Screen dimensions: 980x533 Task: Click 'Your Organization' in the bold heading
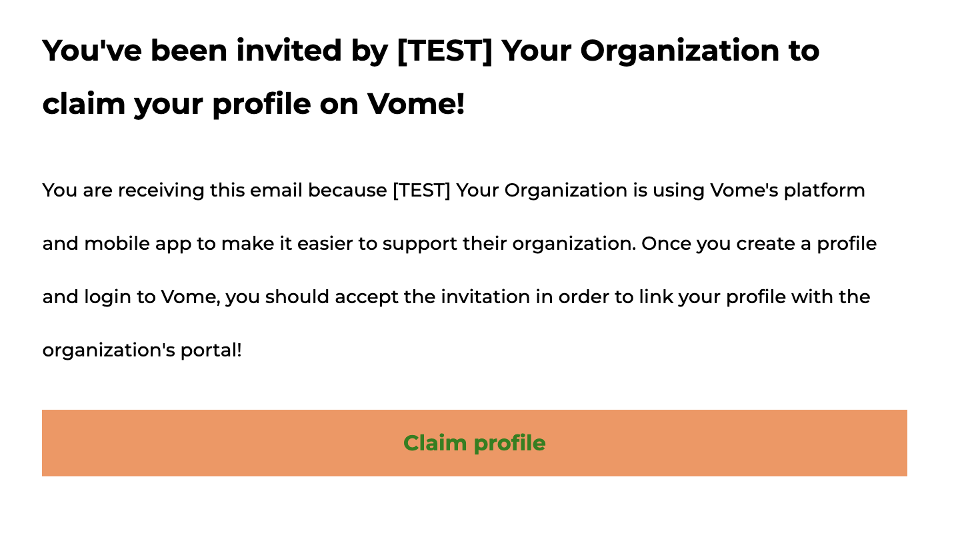tap(639, 51)
